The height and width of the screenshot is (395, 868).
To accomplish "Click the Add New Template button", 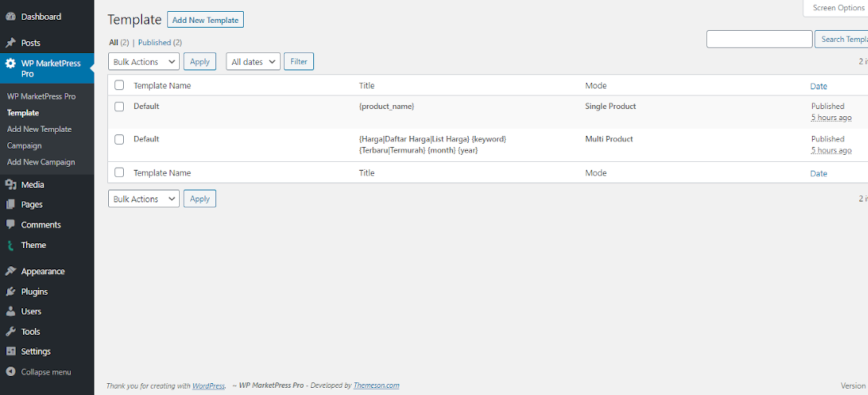I will point(205,20).
